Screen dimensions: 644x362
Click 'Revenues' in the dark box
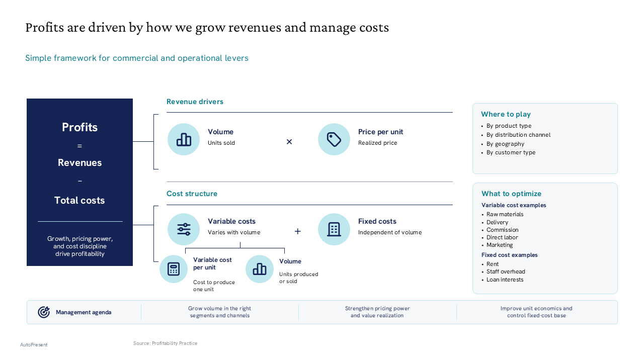(x=79, y=162)
